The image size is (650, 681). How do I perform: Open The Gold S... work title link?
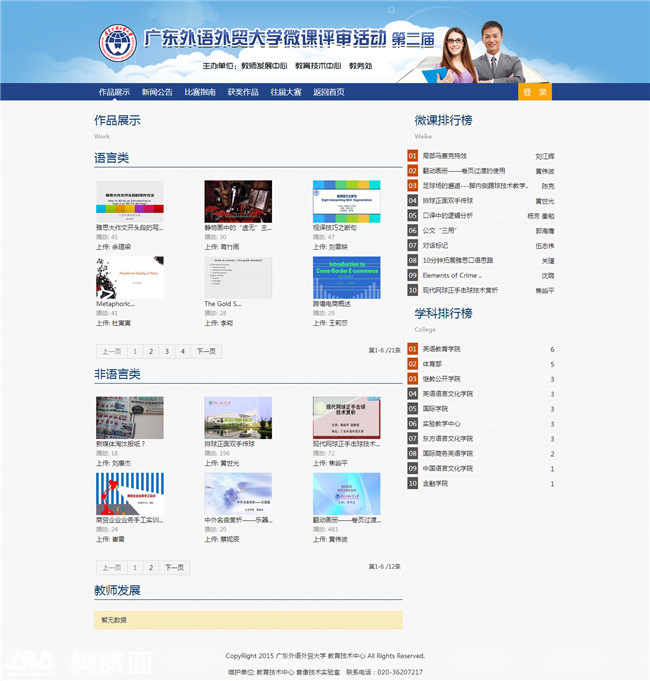tap(222, 304)
